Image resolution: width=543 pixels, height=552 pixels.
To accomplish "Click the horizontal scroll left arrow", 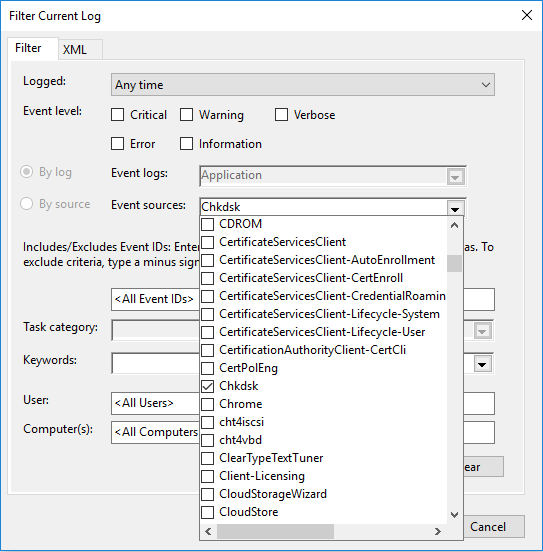I will 208,531.
